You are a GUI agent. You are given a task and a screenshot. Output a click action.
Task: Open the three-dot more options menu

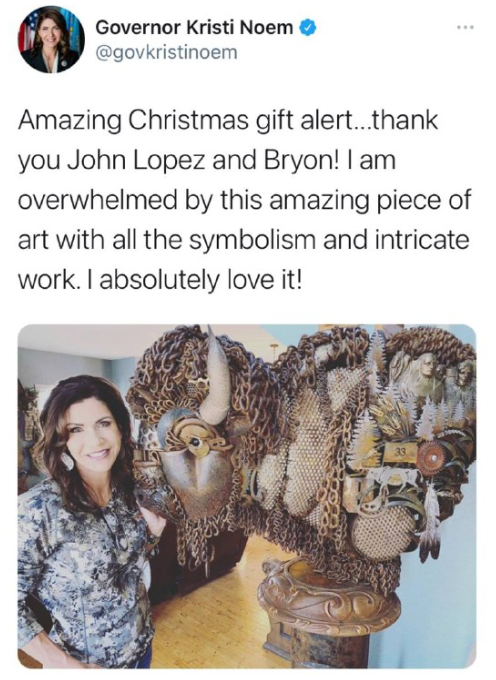click(466, 28)
